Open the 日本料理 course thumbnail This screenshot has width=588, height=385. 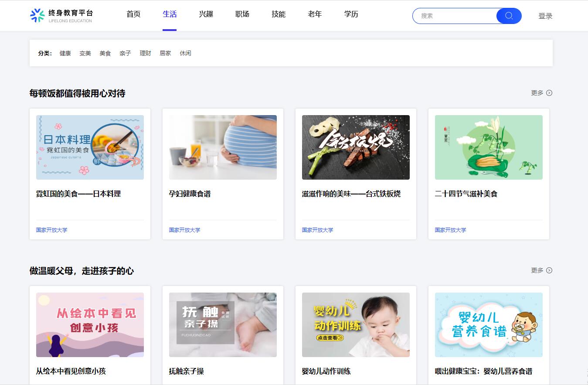(90, 147)
